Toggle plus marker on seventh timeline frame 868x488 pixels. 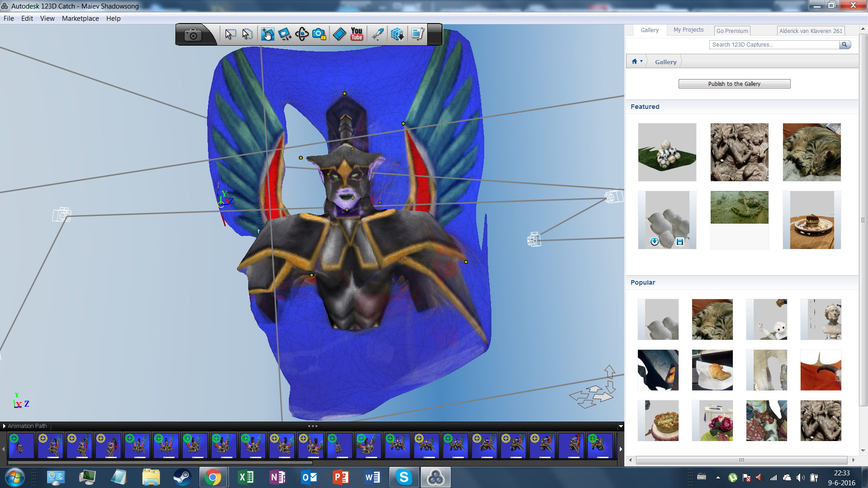[188, 438]
